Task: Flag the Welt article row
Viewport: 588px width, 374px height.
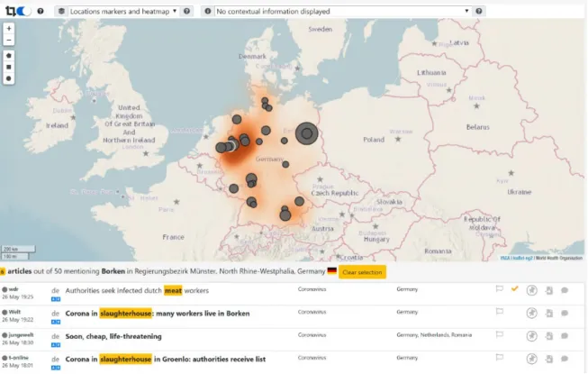Action: coord(499,311)
